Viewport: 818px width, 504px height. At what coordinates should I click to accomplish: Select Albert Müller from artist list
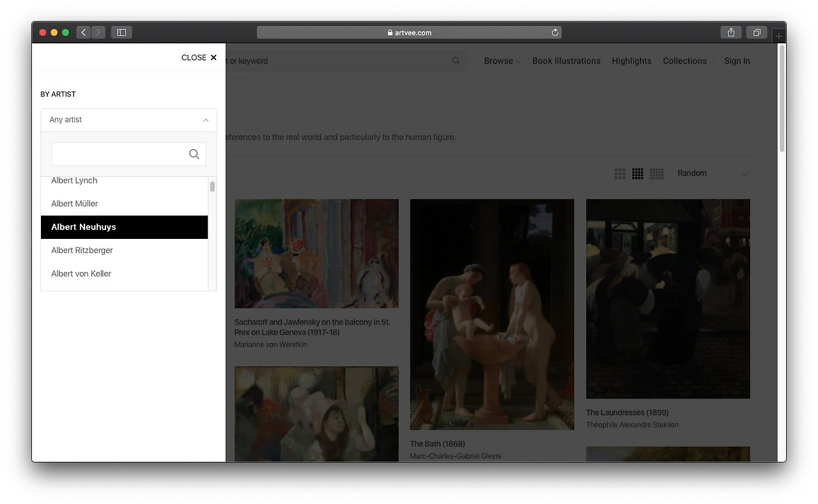point(124,204)
